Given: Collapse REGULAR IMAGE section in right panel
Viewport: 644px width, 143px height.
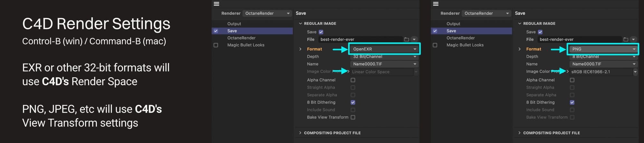Looking at the screenshot, I should tap(519, 23).
